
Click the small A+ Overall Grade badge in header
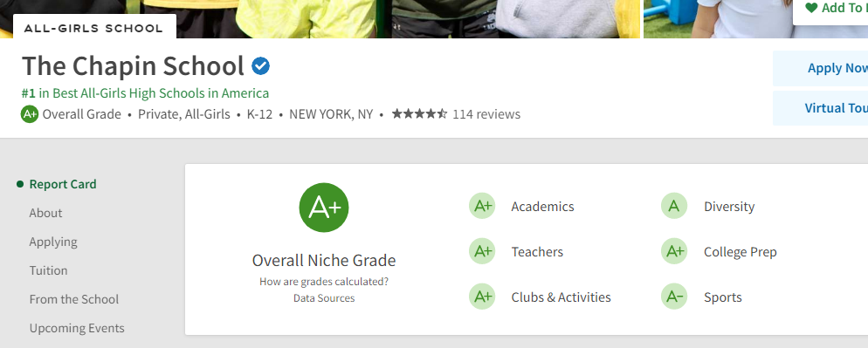tap(30, 114)
